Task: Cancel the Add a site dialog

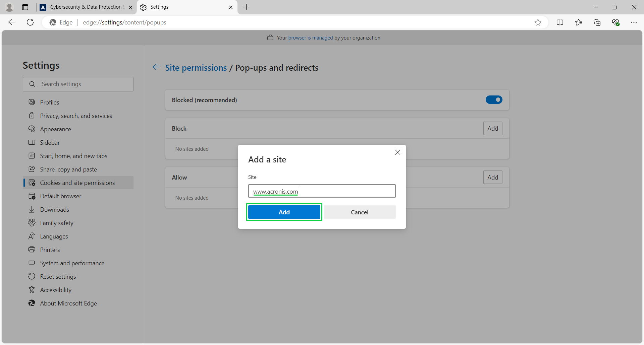Action: click(x=359, y=212)
